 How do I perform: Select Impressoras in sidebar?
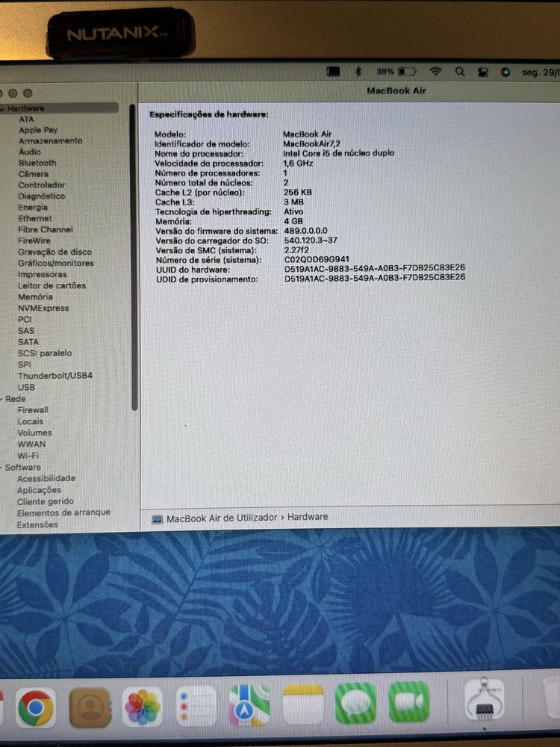(x=43, y=275)
